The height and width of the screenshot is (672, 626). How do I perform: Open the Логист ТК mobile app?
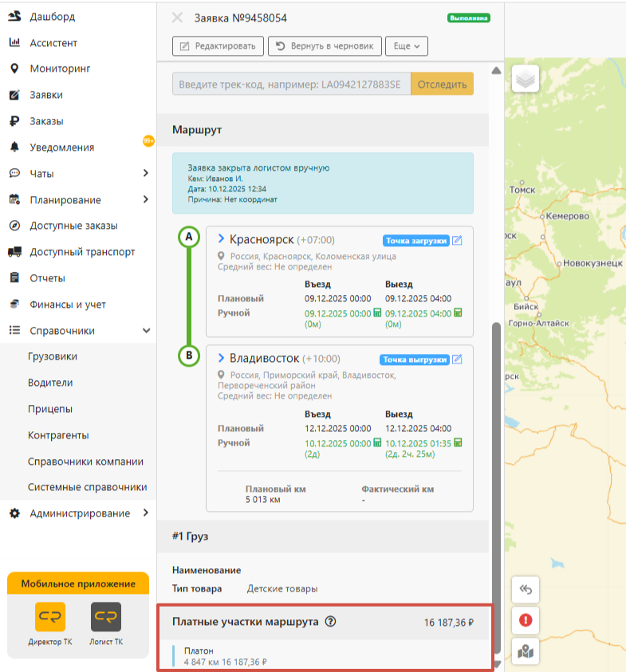click(x=106, y=617)
